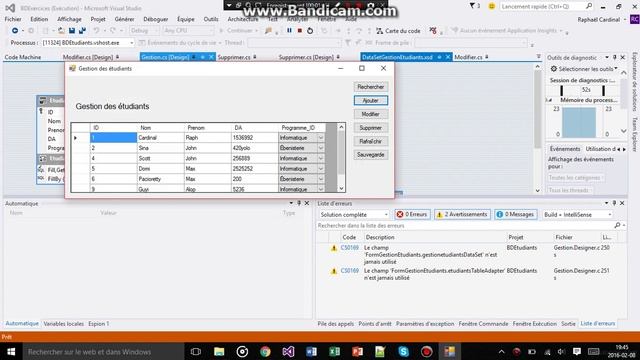Open Skype from the taskbar
The width and height of the screenshot is (640, 360).
pyautogui.click(x=404, y=351)
